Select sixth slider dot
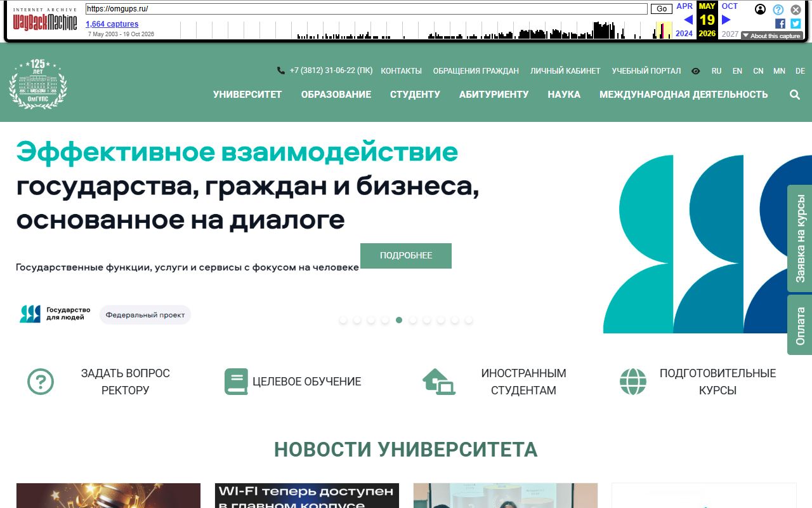812x508 pixels. click(x=413, y=320)
